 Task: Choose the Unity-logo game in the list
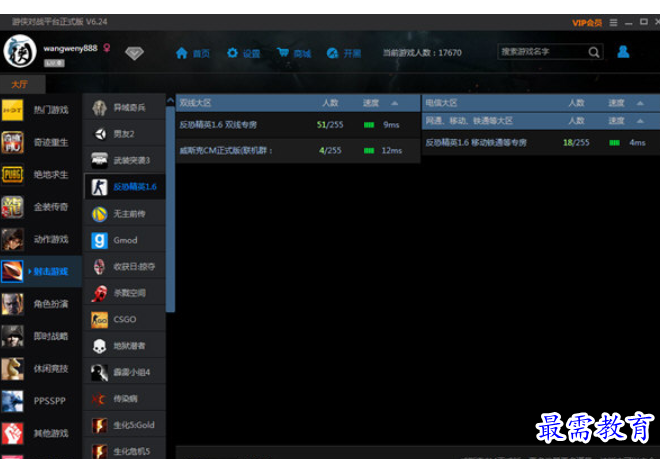pos(125,134)
